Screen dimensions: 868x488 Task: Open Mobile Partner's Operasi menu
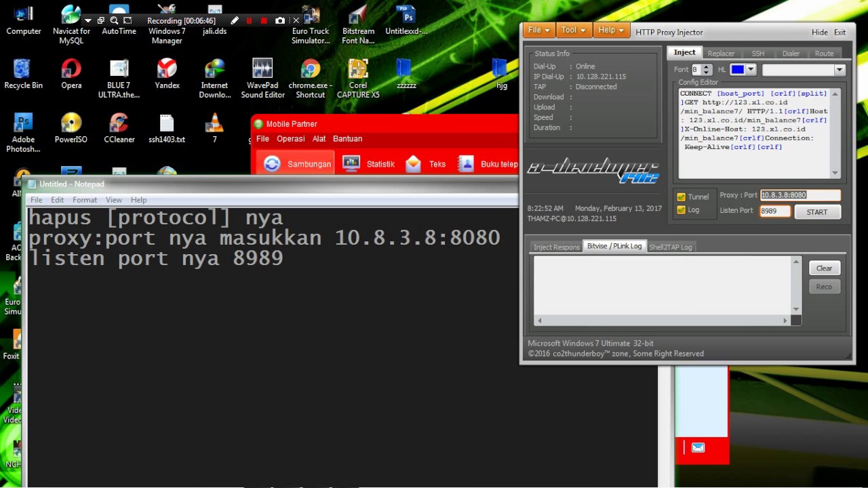pyautogui.click(x=291, y=139)
